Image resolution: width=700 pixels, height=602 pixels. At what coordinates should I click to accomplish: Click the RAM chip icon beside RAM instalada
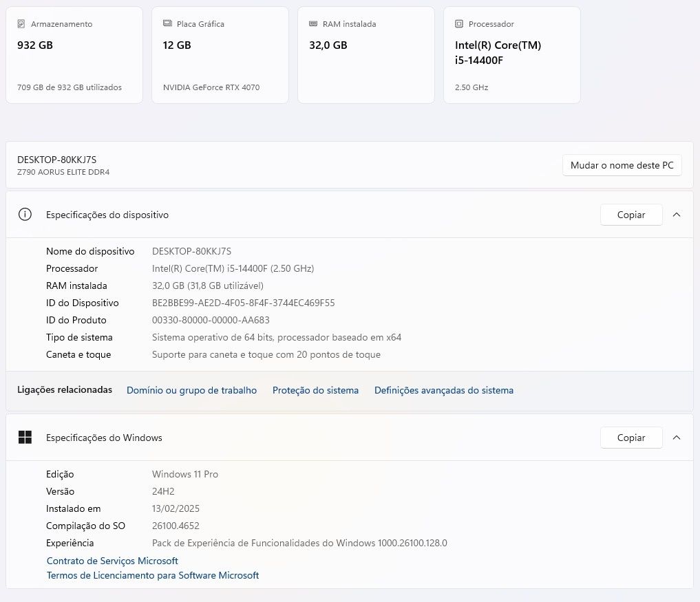click(313, 23)
